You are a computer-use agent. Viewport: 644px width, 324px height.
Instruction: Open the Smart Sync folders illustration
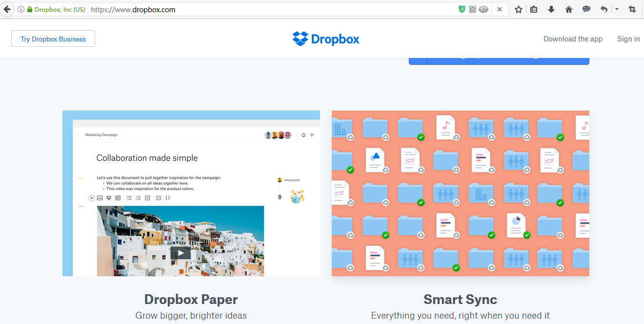(x=461, y=193)
